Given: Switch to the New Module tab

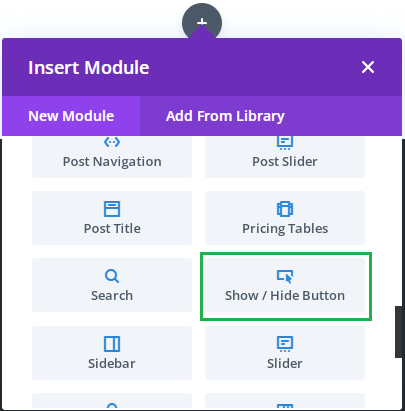Looking at the screenshot, I should [71, 116].
